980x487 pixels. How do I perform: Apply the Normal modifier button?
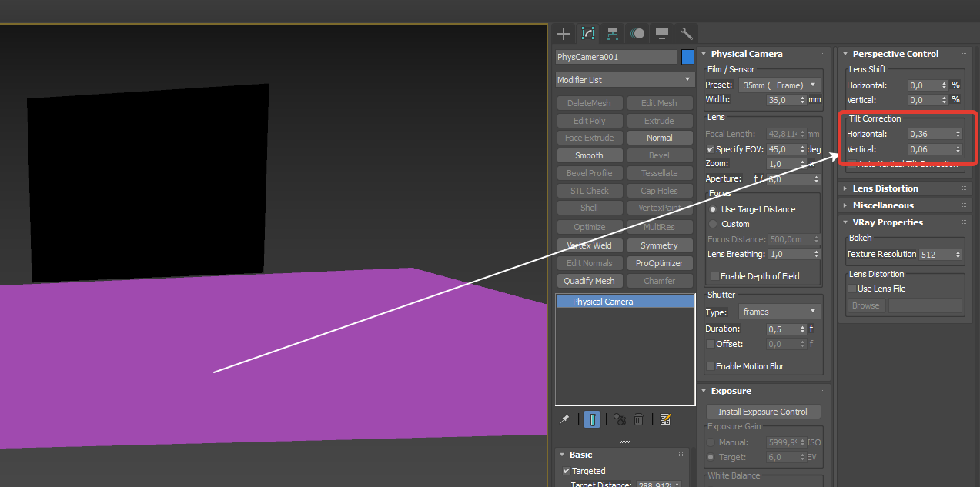[x=659, y=138]
